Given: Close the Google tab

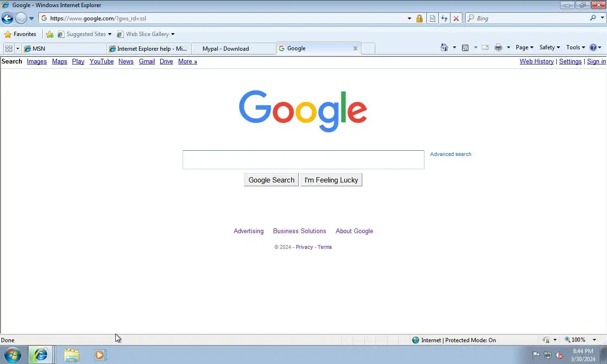Looking at the screenshot, I should (x=355, y=48).
